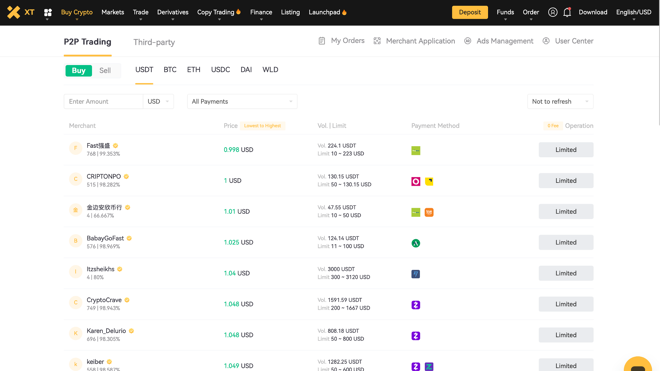This screenshot has width=660, height=371.
Task: Select the DAI coin tab
Action: point(246,69)
